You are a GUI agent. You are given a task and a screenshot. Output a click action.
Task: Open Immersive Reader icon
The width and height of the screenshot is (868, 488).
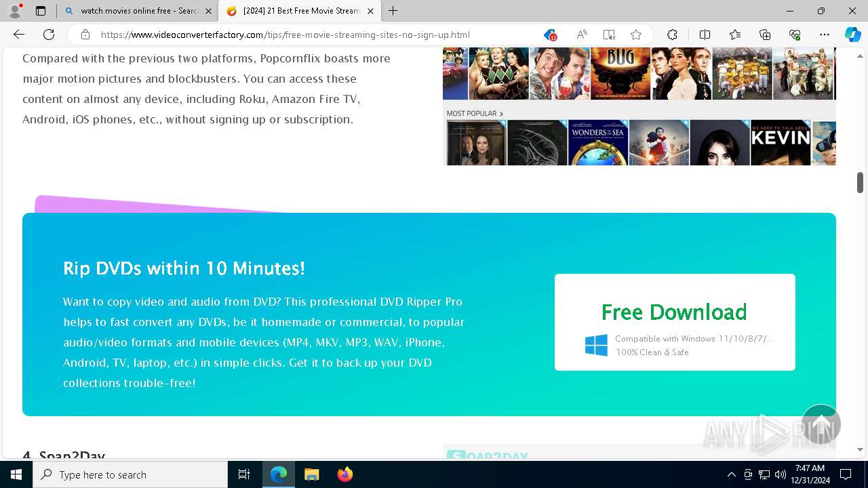point(609,35)
